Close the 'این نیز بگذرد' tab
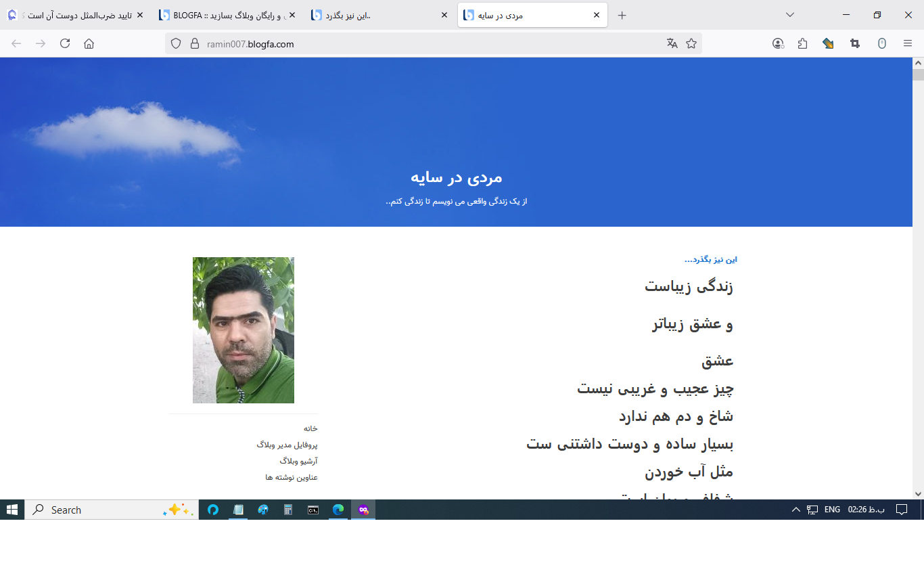Image resolution: width=924 pixels, height=582 pixels. (444, 15)
